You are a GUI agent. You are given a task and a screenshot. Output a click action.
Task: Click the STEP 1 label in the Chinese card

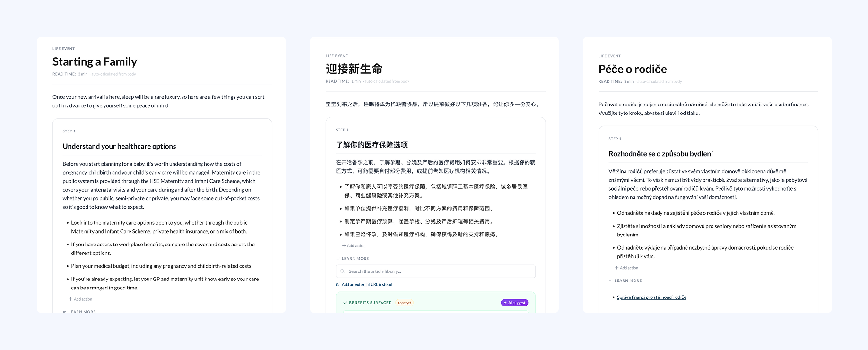[342, 130]
